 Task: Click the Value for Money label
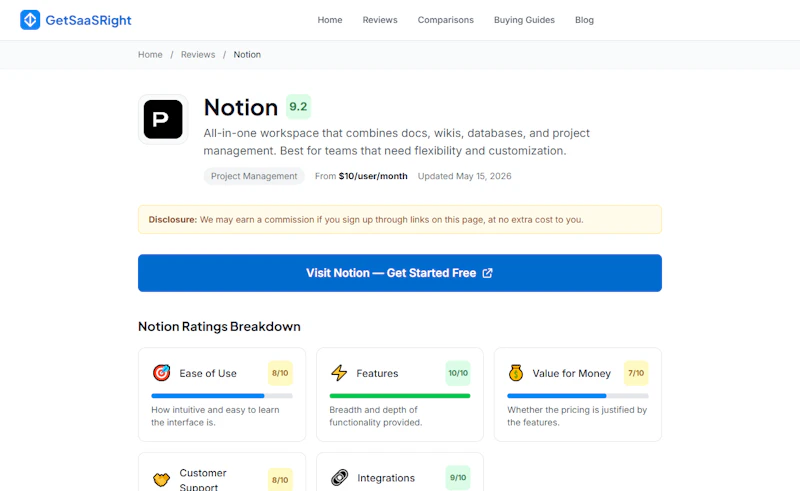pos(571,374)
